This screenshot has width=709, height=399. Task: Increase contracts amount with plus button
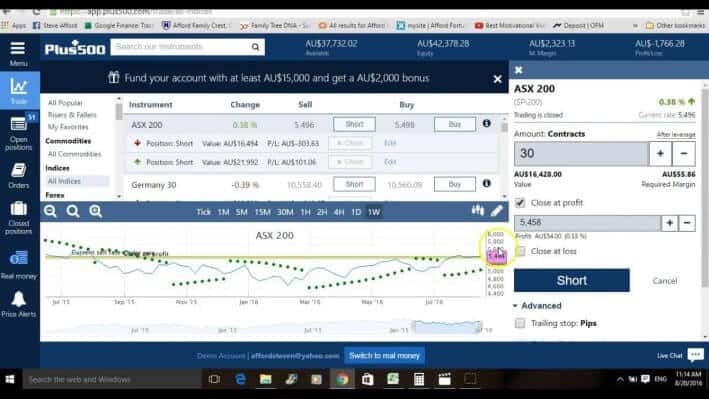(x=660, y=154)
